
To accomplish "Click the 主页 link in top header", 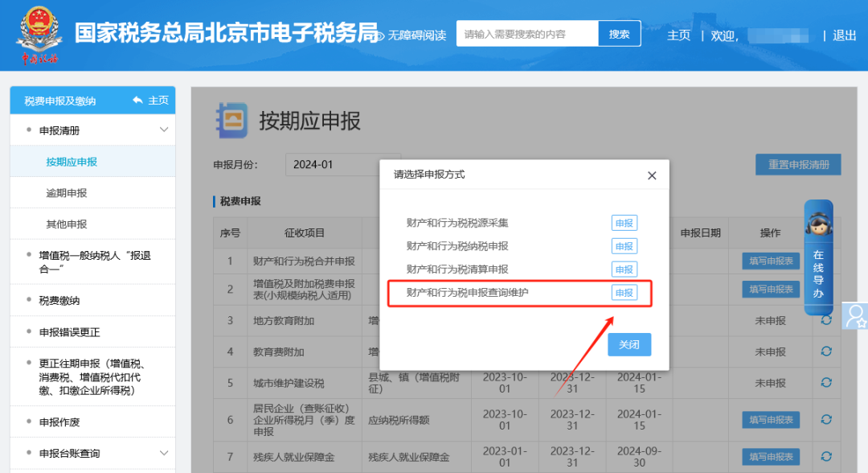I will tap(678, 35).
